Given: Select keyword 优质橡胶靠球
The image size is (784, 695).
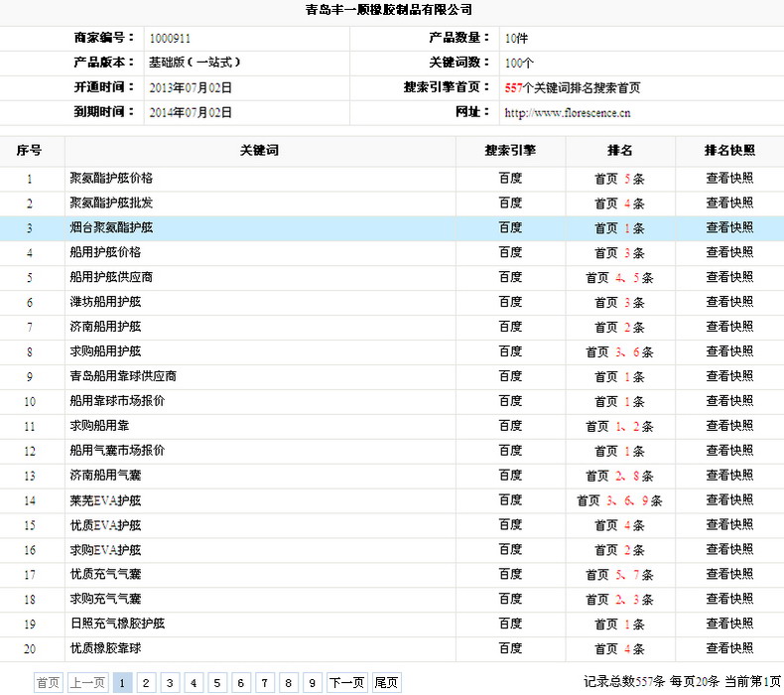Looking at the screenshot, I should 105,648.
